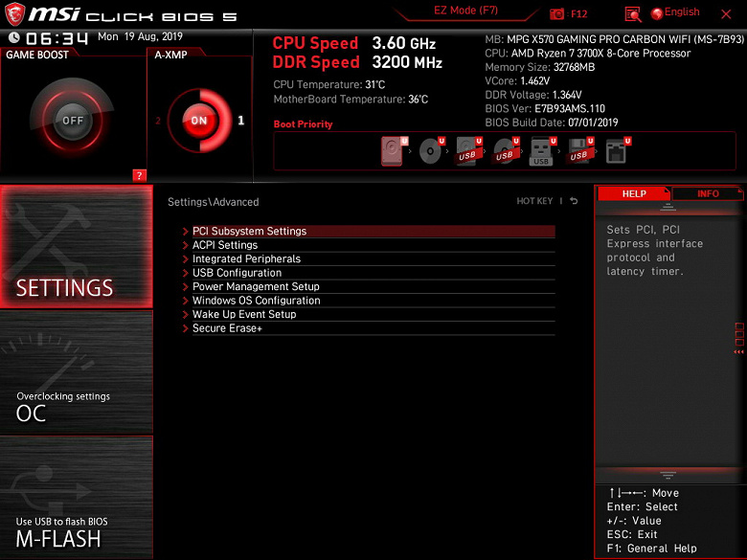Open ACPI Settings entry

point(373,245)
